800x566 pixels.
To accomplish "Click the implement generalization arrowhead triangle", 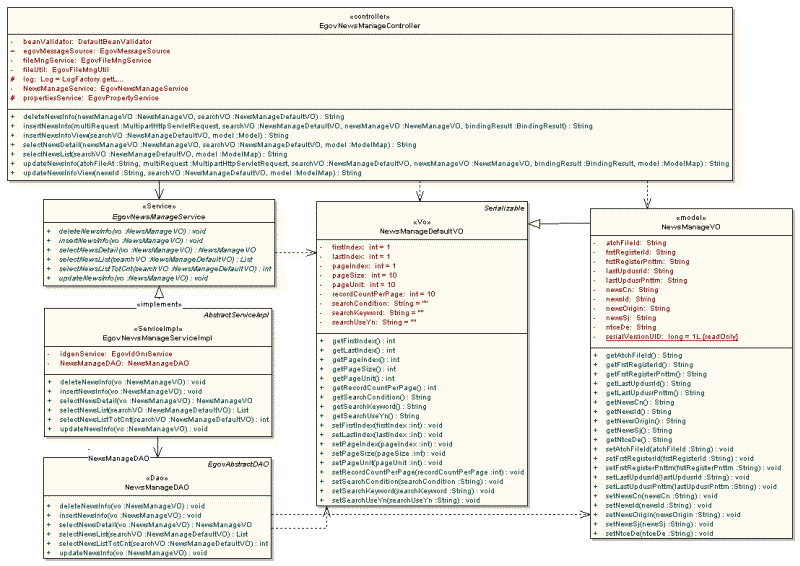I will click(158, 293).
